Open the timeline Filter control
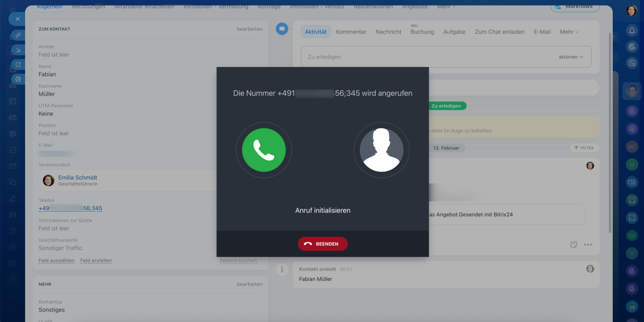644x322 pixels. tap(584, 148)
